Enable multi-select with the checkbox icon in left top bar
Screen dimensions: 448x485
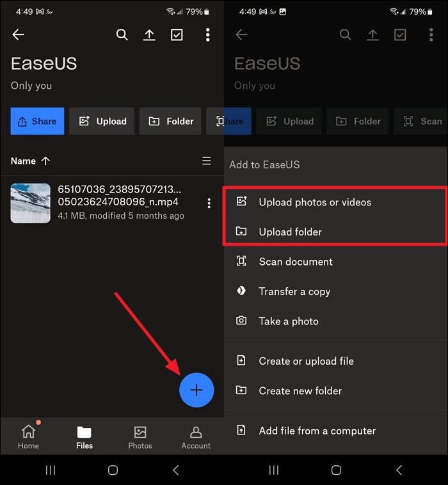click(x=177, y=35)
